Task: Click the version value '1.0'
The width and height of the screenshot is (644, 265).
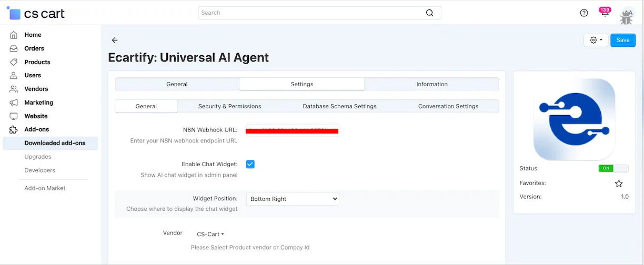Action: coord(625,197)
